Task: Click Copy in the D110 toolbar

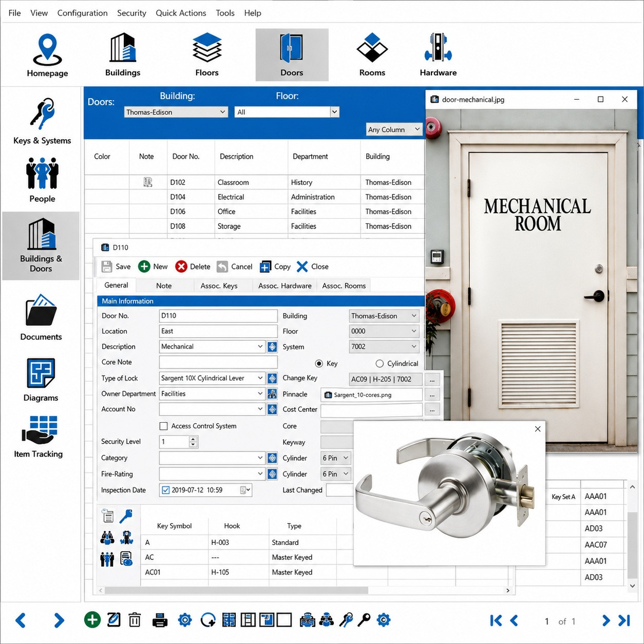Action: coord(275,267)
